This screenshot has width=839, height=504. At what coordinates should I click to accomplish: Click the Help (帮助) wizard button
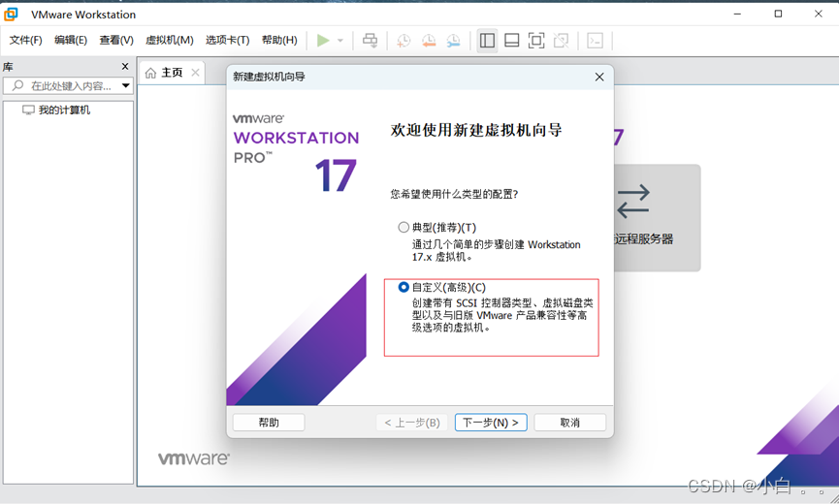[x=269, y=423]
